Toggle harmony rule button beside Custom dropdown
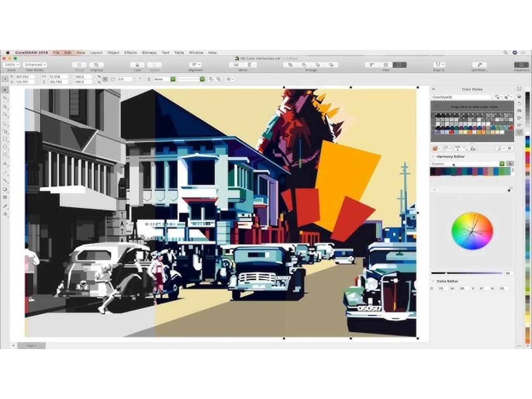The image size is (532, 399). [510, 164]
